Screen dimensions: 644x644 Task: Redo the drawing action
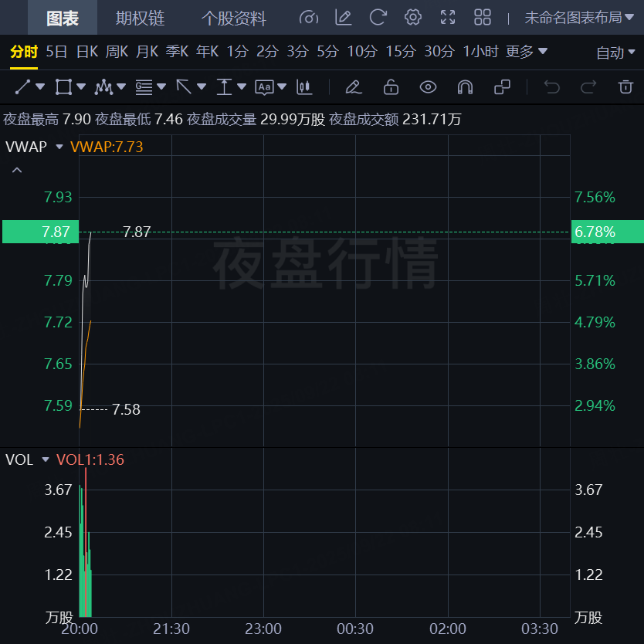pyautogui.click(x=588, y=86)
